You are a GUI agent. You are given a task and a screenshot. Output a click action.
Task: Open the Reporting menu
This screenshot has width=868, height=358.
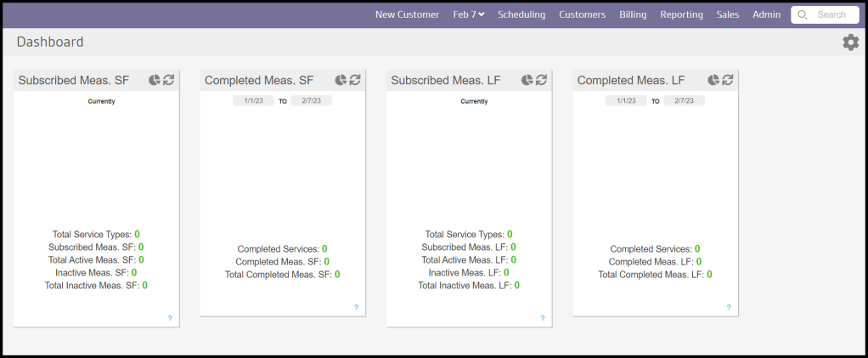tap(681, 14)
